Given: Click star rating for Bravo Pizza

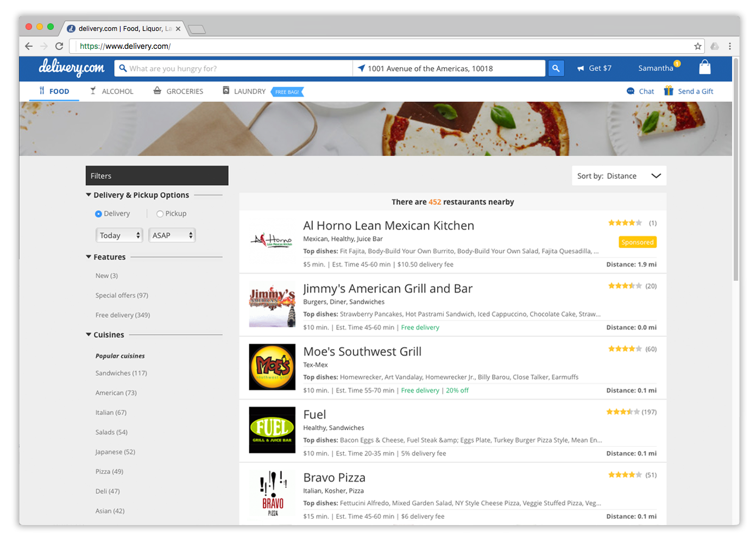Looking at the screenshot, I should (625, 475).
